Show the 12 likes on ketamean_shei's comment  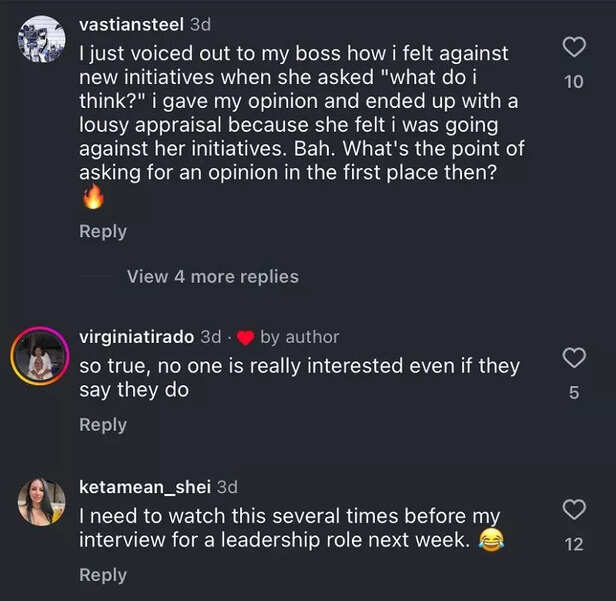[x=574, y=545]
